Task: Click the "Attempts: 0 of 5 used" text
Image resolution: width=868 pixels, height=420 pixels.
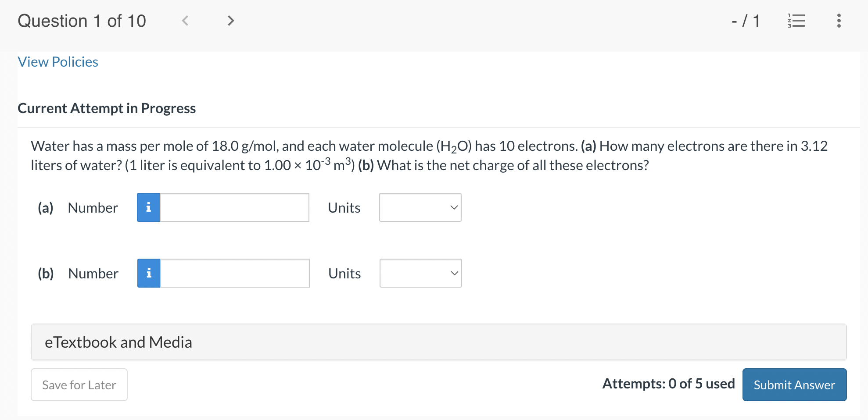Action: pos(668,384)
